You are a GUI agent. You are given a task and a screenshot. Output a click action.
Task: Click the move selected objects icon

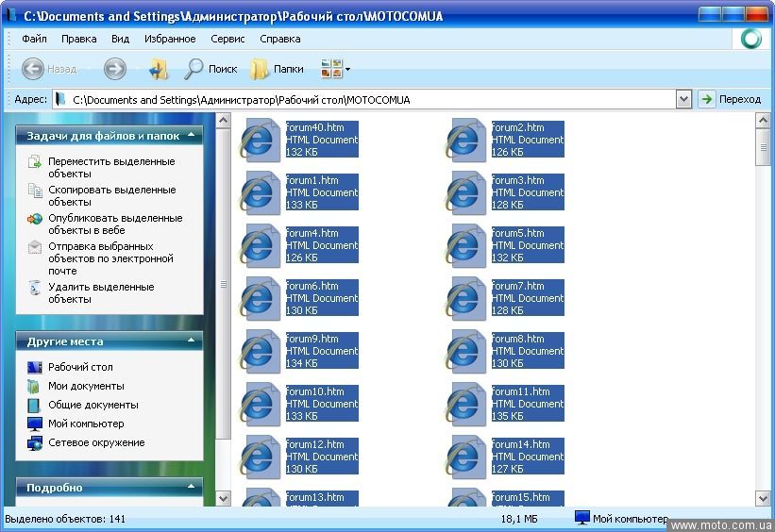pyautogui.click(x=35, y=161)
